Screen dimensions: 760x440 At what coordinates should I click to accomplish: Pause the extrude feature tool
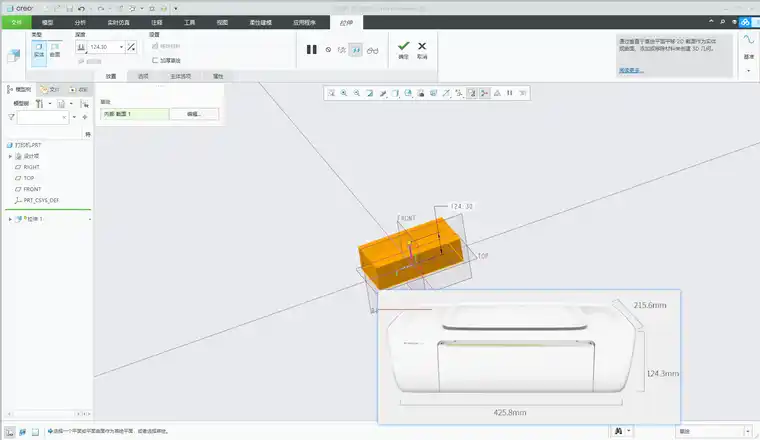click(312, 49)
